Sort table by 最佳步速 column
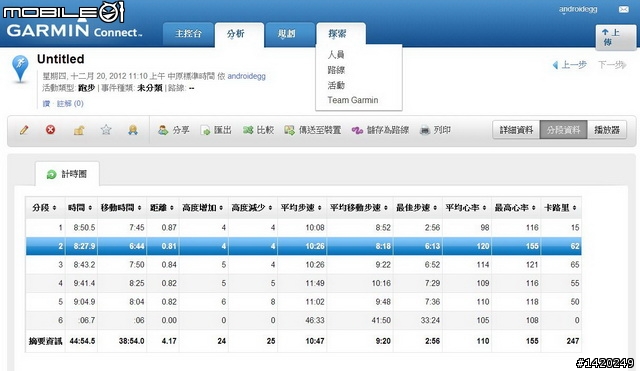 418,208
